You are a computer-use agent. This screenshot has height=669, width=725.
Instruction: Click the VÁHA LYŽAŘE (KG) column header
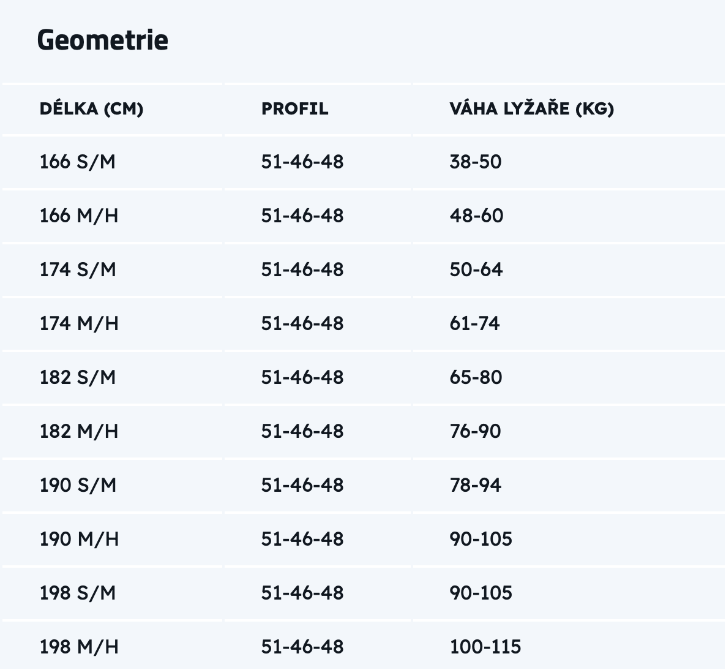tap(531, 109)
